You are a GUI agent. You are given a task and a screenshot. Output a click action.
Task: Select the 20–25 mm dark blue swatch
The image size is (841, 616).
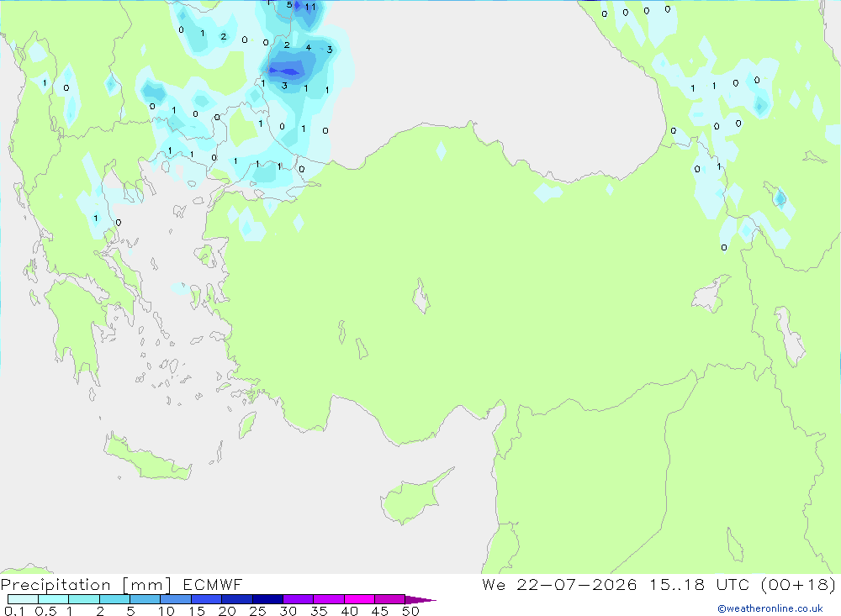point(236,599)
